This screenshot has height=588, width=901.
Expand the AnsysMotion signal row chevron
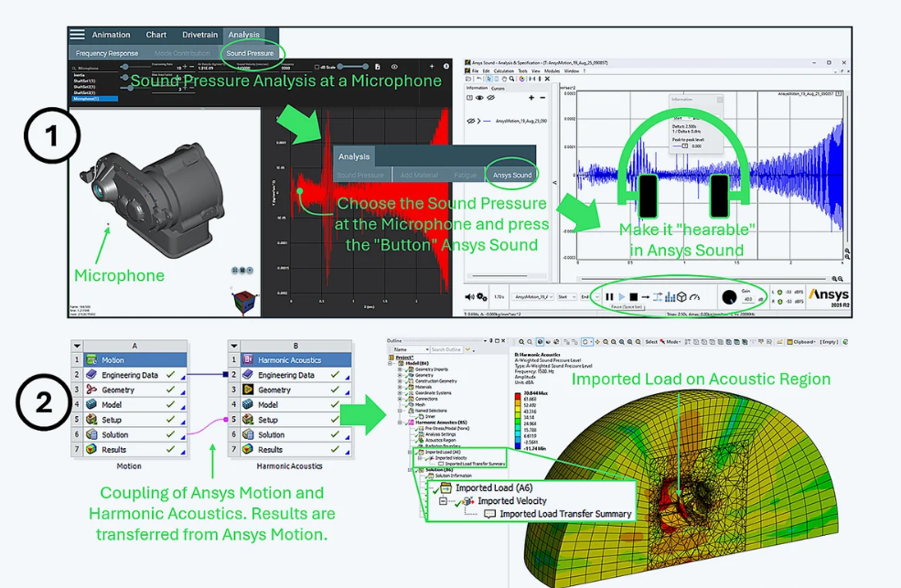[x=478, y=121]
